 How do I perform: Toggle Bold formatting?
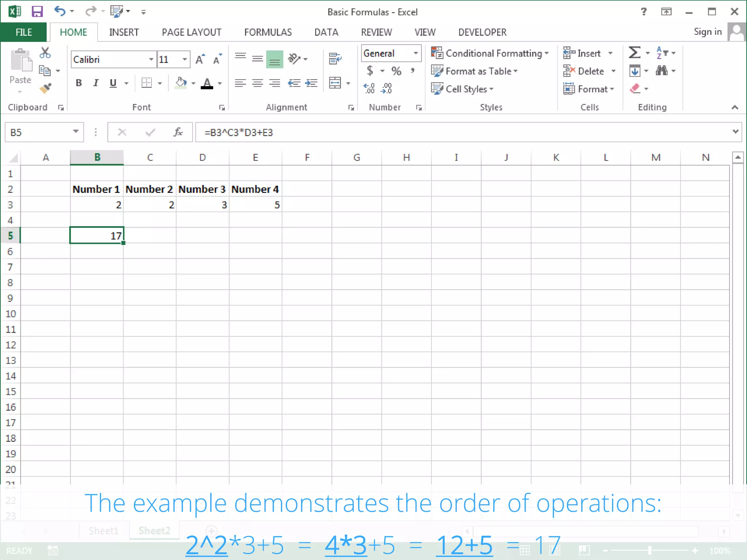[79, 83]
